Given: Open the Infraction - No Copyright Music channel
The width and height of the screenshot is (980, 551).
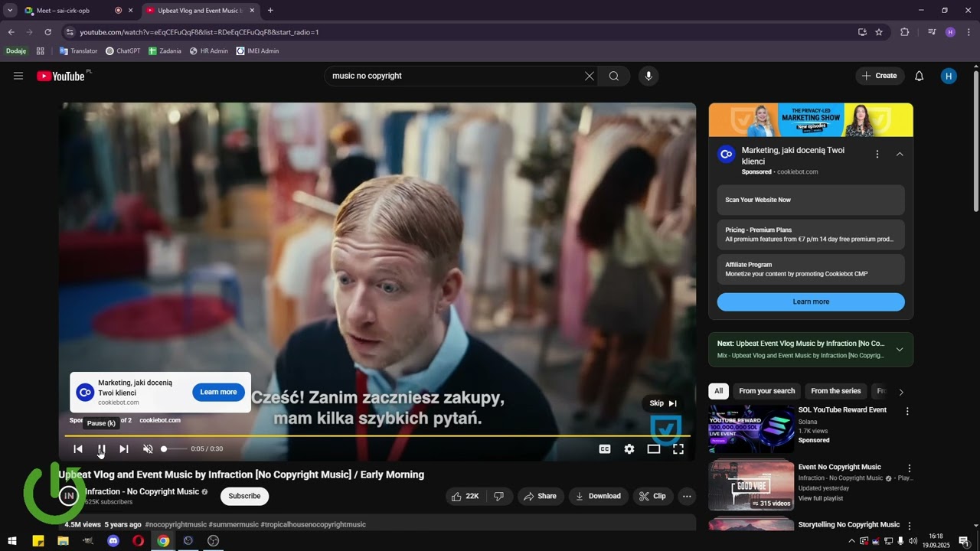Looking at the screenshot, I should [142, 491].
